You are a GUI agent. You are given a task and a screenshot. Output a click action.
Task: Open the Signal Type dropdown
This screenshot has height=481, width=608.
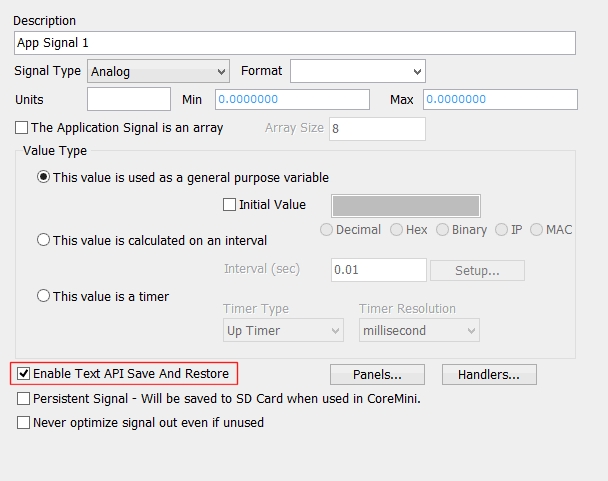click(159, 72)
